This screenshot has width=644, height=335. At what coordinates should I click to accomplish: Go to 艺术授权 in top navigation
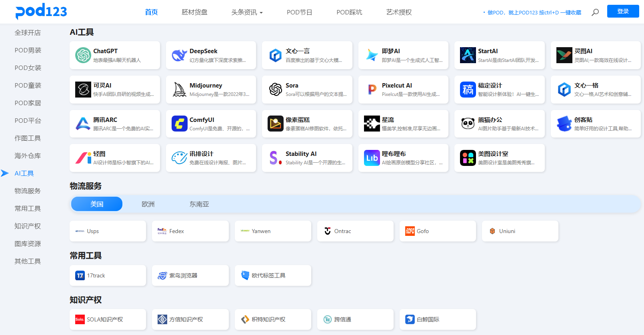tap(399, 12)
